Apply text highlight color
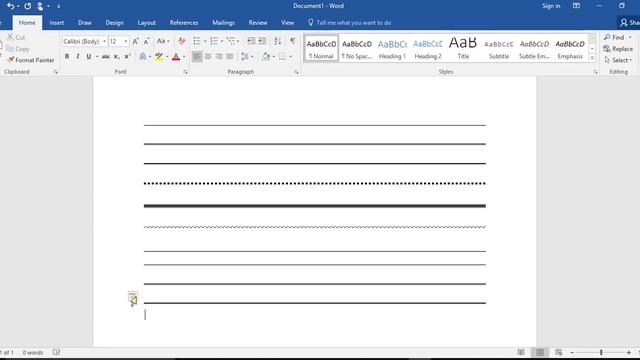The image size is (640, 360). (159, 56)
